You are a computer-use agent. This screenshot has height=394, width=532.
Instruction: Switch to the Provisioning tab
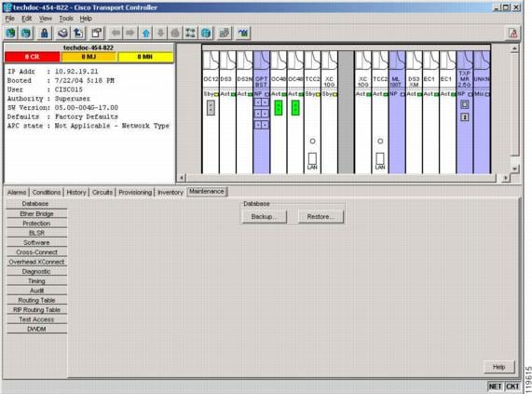pyautogui.click(x=135, y=192)
